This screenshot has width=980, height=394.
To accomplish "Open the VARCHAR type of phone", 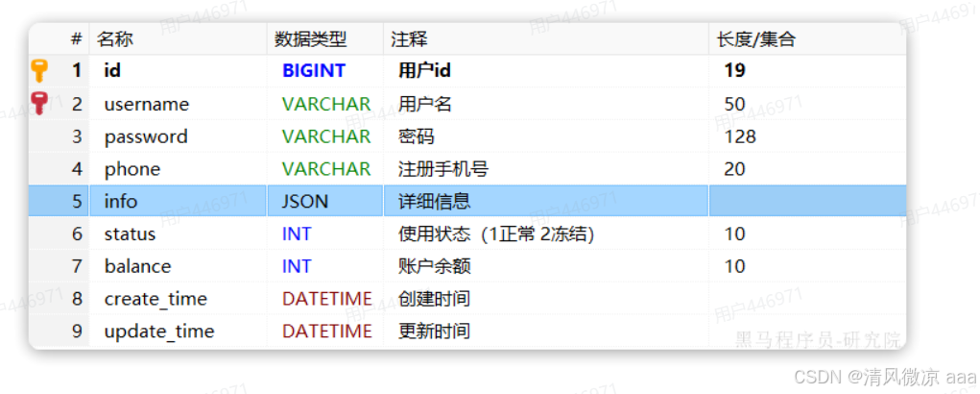I will pos(326,168).
